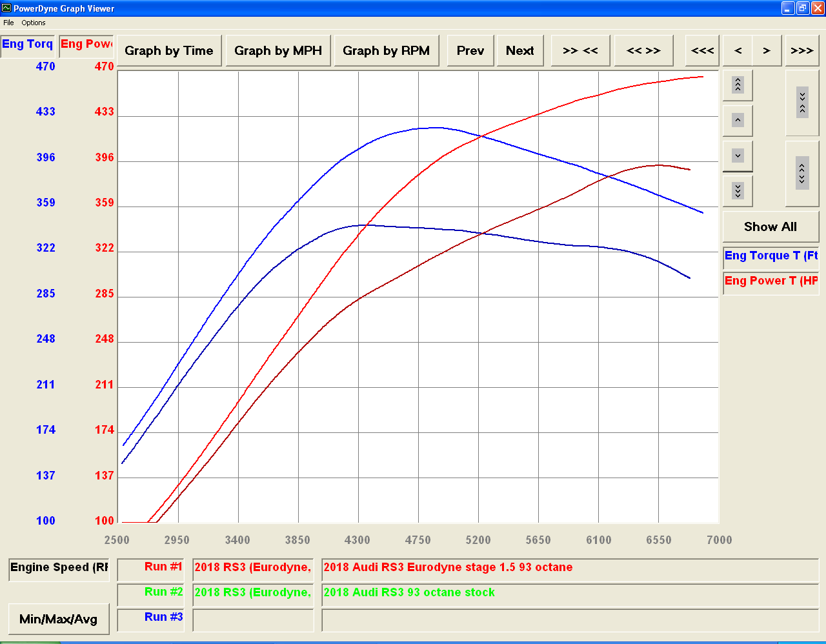Go to Prev graph

[470, 50]
